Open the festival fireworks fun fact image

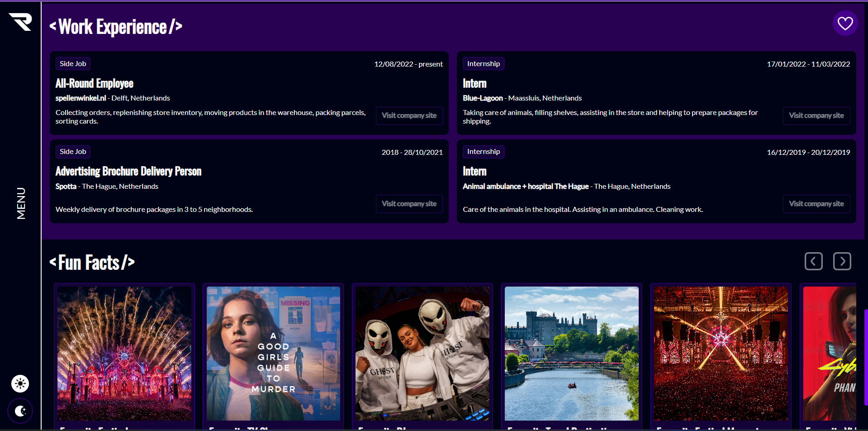[124, 354]
